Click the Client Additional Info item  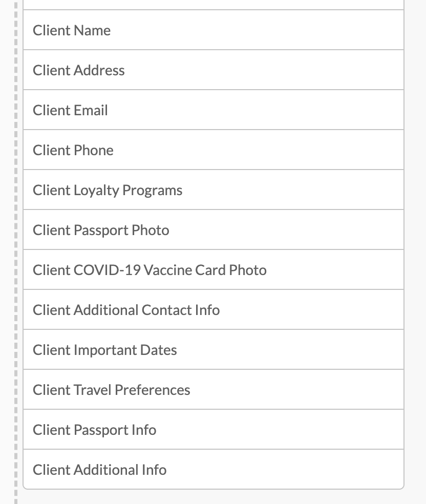[x=213, y=470]
